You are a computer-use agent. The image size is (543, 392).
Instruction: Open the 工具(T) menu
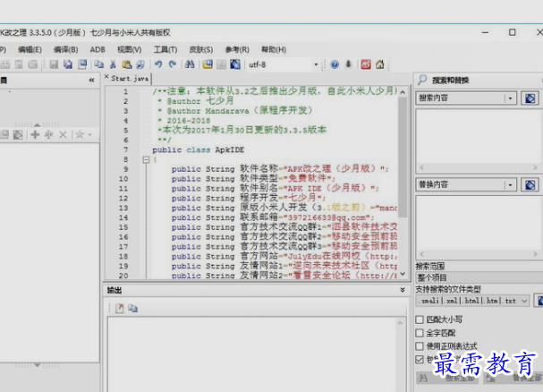(165, 49)
